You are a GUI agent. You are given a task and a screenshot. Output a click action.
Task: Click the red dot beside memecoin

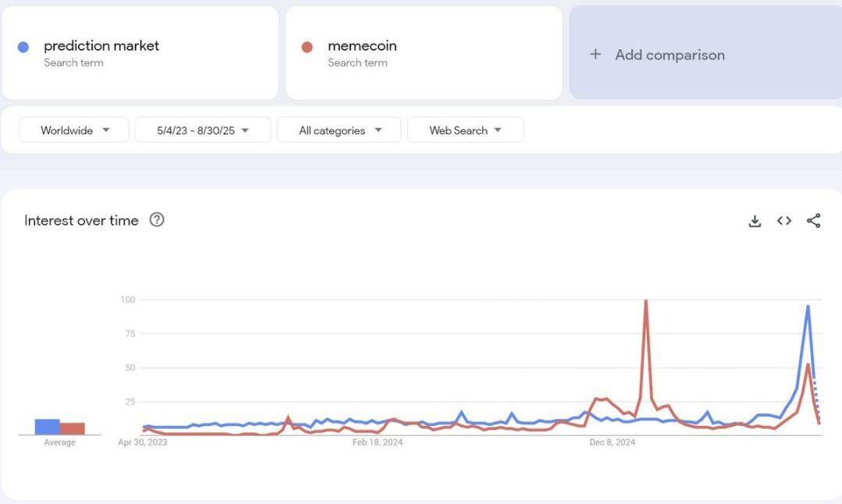pos(307,47)
